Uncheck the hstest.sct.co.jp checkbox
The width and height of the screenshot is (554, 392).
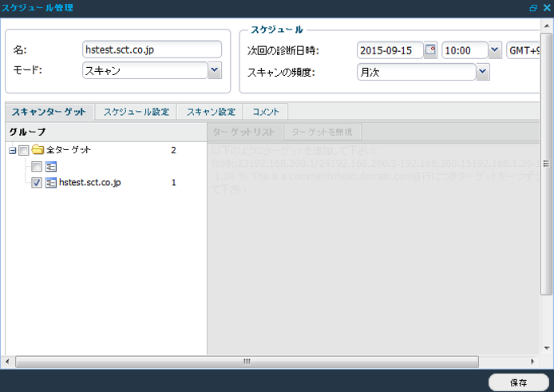[37, 182]
